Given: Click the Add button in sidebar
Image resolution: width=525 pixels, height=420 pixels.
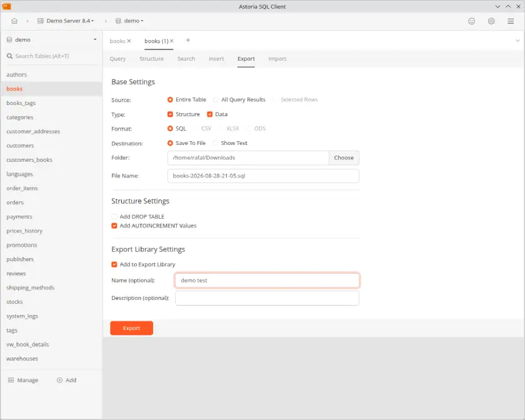Looking at the screenshot, I should (67, 380).
